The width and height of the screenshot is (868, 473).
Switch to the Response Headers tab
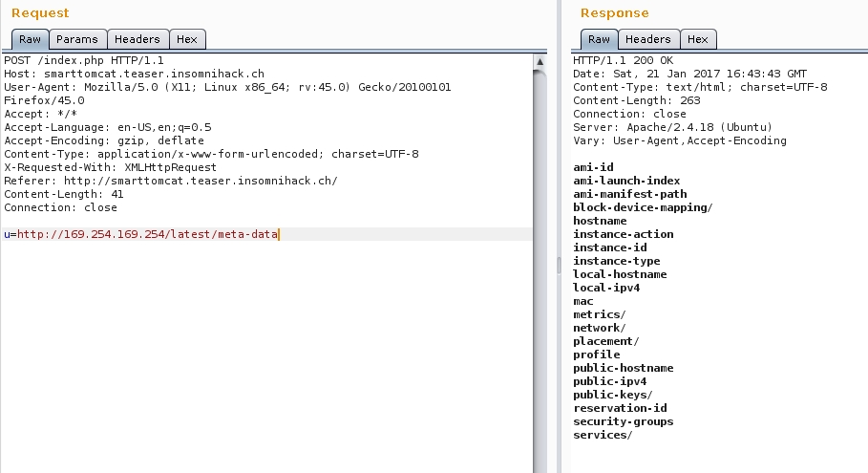coord(648,39)
